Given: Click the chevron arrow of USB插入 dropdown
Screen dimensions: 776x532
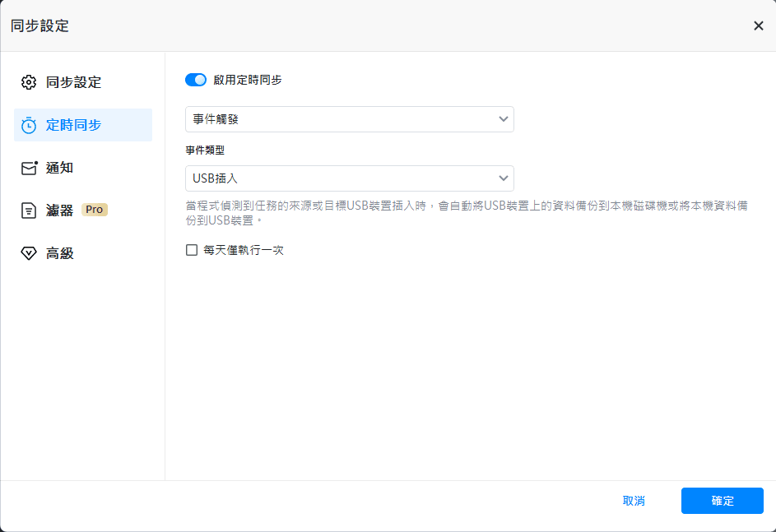Looking at the screenshot, I should coord(504,178).
